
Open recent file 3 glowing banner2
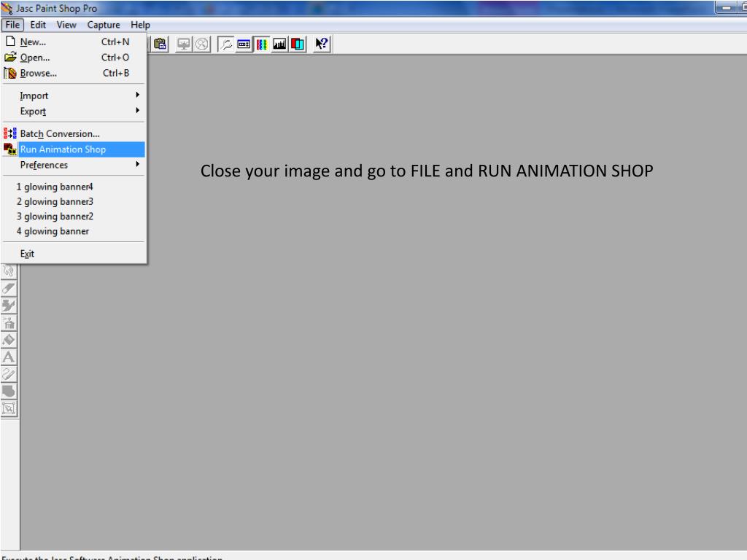click(x=74, y=216)
